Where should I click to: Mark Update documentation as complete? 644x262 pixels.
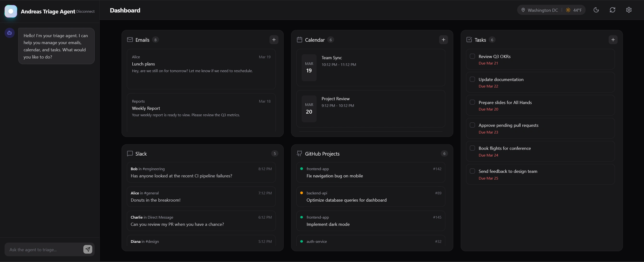click(472, 79)
